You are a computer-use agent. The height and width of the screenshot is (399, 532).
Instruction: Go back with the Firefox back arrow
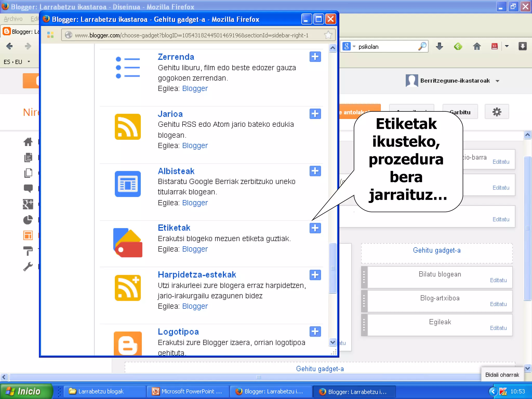pyautogui.click(x=9, y=46)
